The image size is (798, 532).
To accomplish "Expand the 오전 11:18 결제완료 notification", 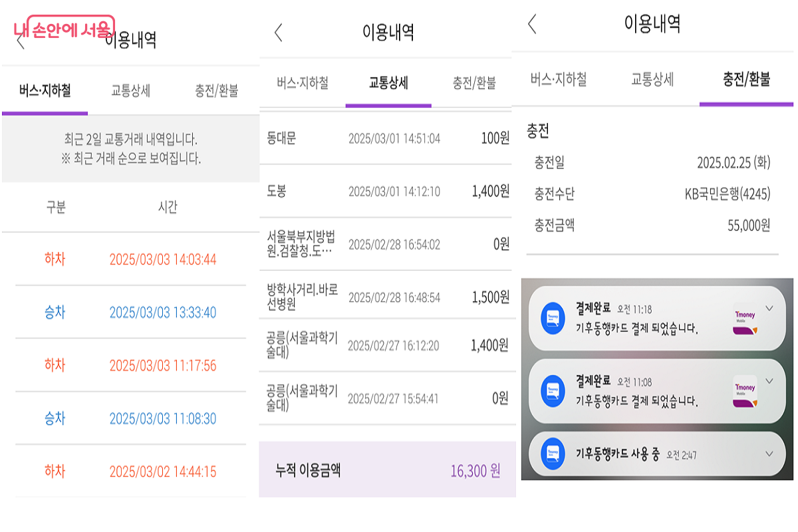I will click(x=769, y=308).
